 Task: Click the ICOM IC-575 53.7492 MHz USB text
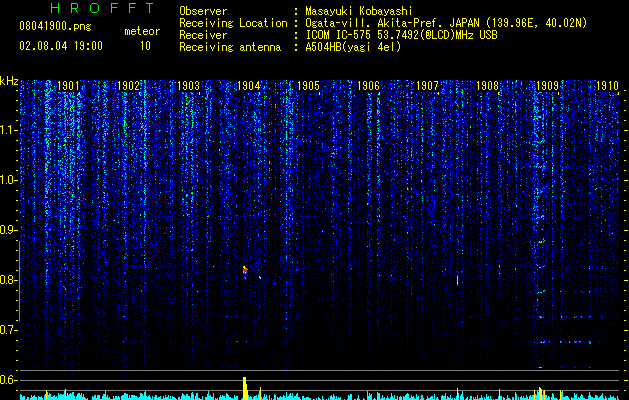pyautogui.click(x=401, y=35)
